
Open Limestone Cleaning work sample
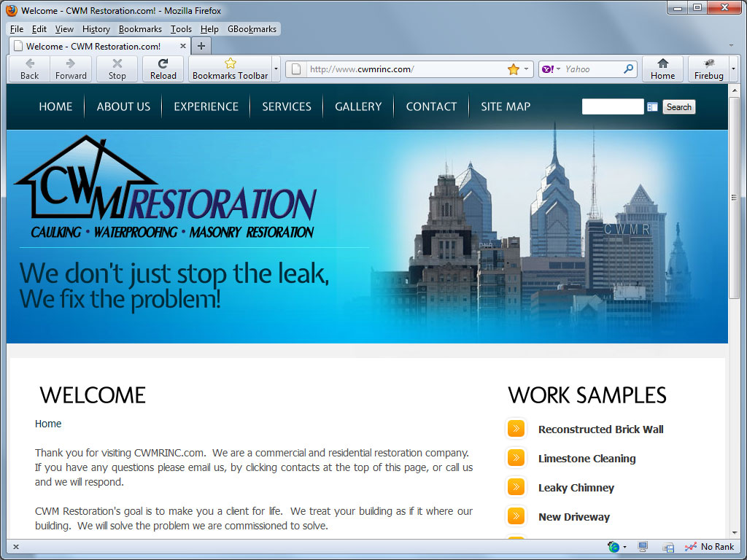click(x=587, y=459)
